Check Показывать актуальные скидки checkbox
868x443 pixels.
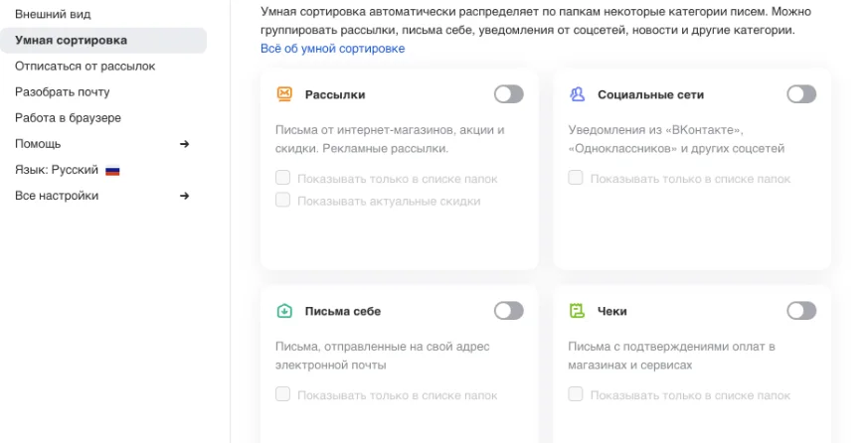tap(283, 201)
